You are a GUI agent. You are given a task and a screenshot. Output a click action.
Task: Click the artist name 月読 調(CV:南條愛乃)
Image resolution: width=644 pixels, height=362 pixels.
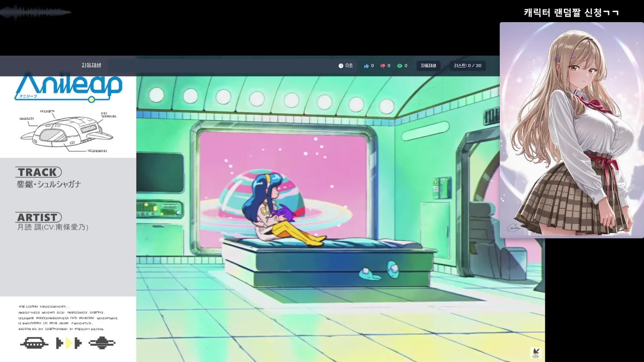(x=52, y=227)
